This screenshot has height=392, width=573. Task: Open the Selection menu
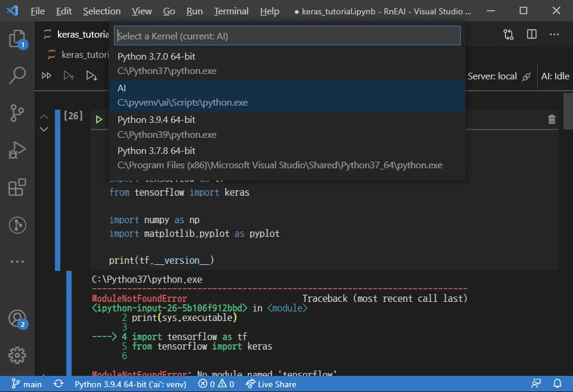pyautogui.click(x=101, y=11)
